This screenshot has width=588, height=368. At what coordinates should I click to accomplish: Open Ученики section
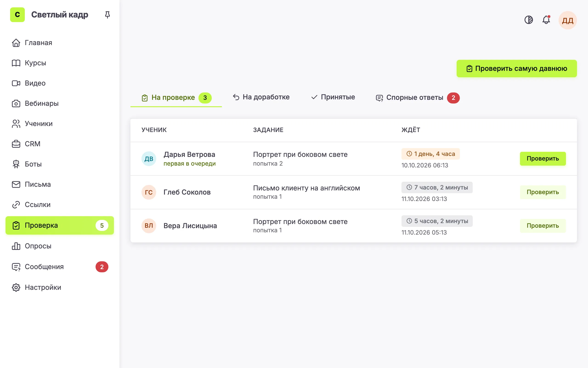click(59, 124)
